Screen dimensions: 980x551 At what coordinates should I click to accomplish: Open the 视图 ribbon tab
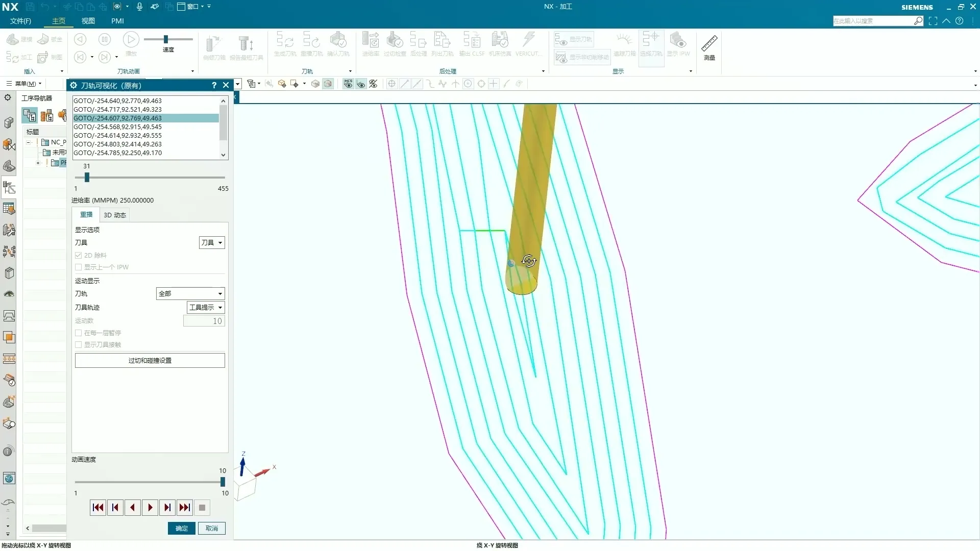click(x=88, y=21)
